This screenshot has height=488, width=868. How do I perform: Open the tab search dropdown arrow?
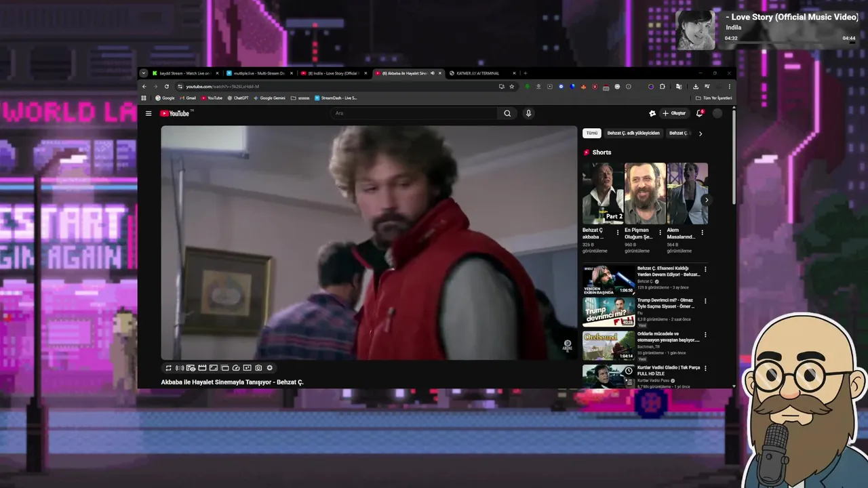click(x=143, y=73)
